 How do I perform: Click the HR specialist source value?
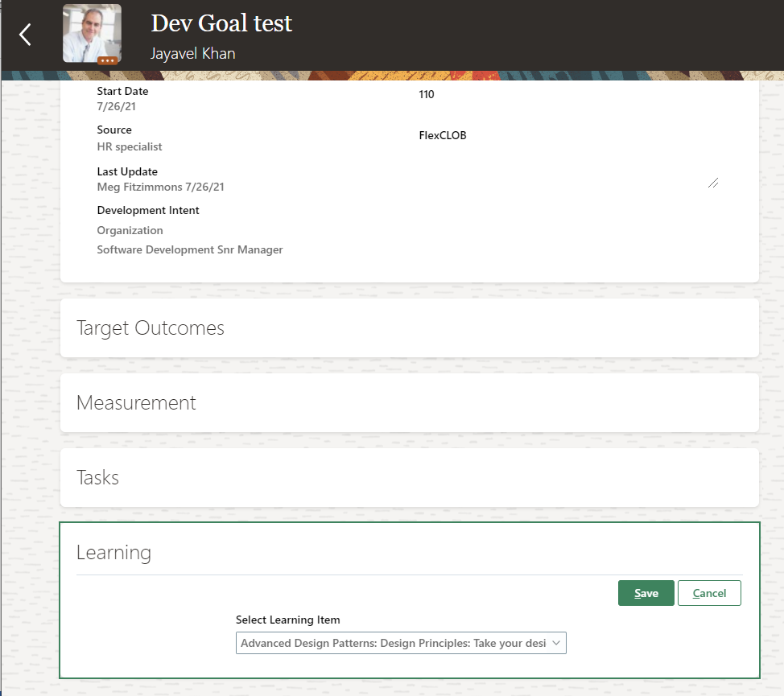(130, 147)
